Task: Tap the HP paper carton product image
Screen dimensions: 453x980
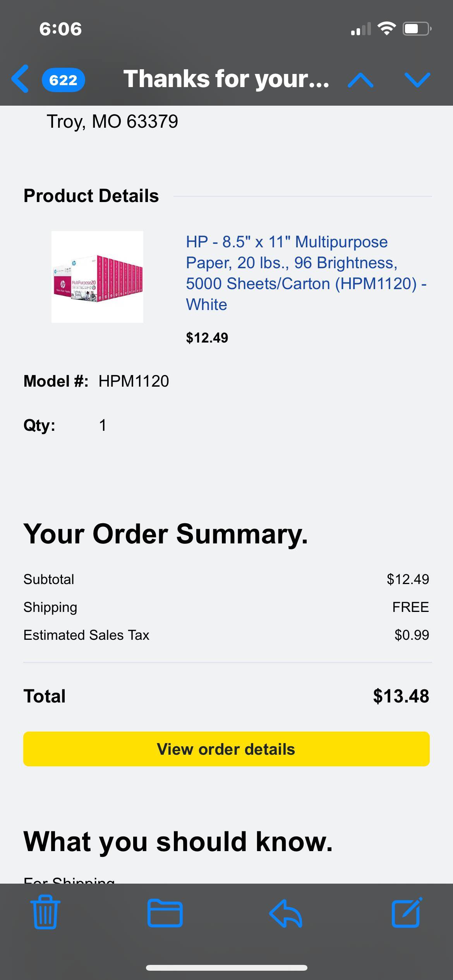Action: (97, 277)
